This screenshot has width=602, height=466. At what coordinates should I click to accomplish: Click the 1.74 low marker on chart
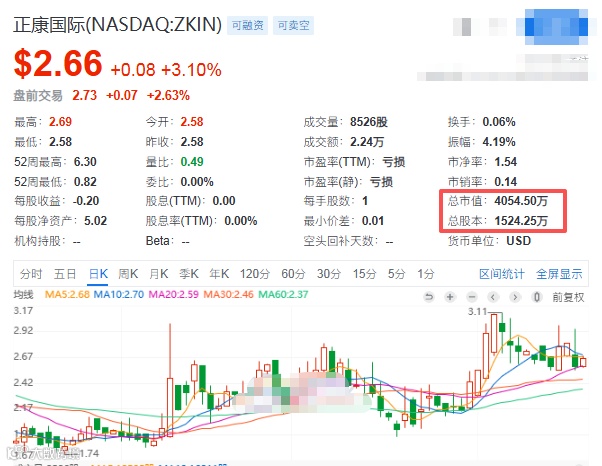(89, 454)
